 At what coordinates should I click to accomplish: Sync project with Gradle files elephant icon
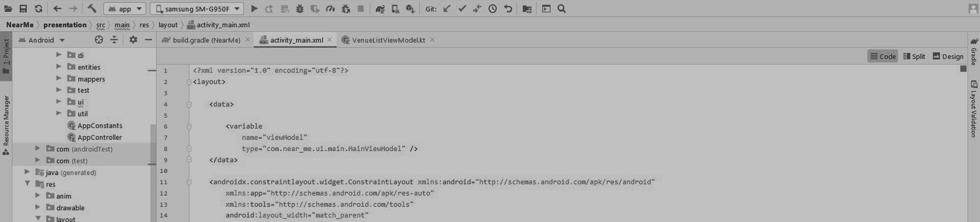click(x=380, y=9)
